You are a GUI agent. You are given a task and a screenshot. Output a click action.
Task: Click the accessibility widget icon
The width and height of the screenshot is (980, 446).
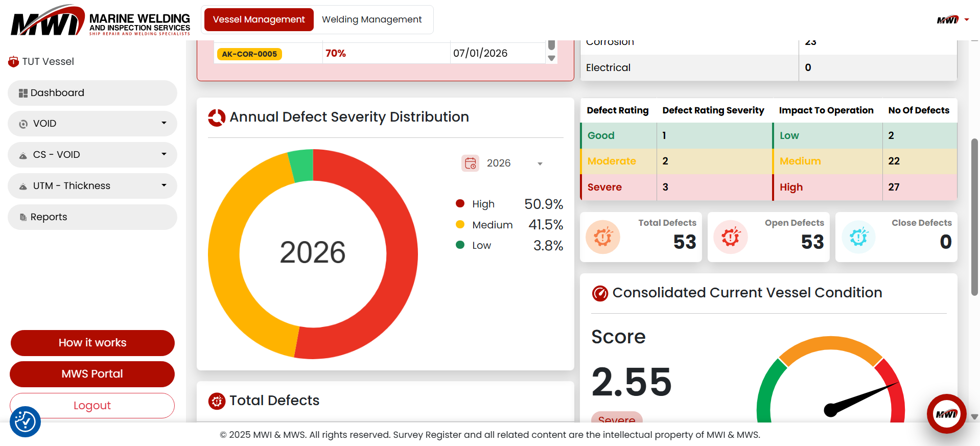(25, 421)
